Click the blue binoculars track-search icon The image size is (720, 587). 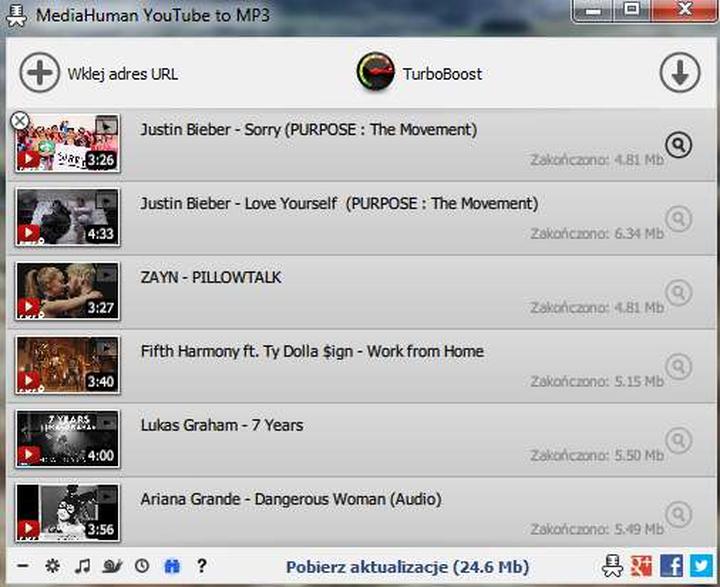click(x=171, y=566)
